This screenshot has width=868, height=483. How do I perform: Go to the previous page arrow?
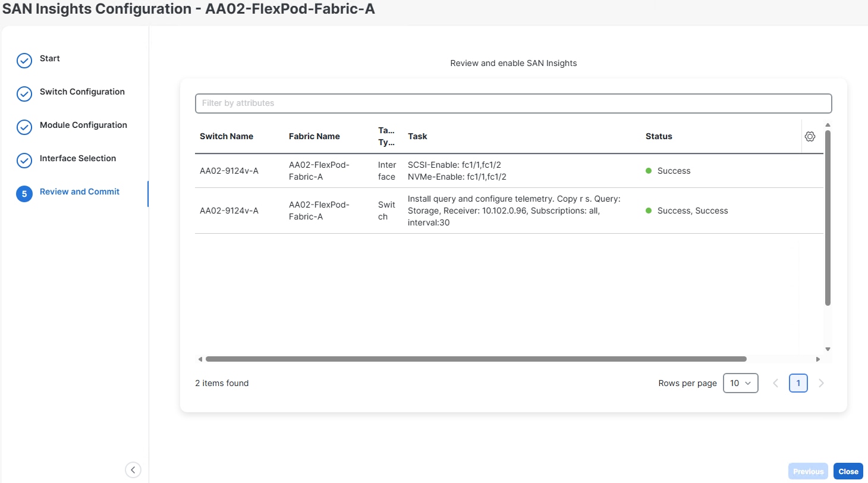tap(775, 383)
